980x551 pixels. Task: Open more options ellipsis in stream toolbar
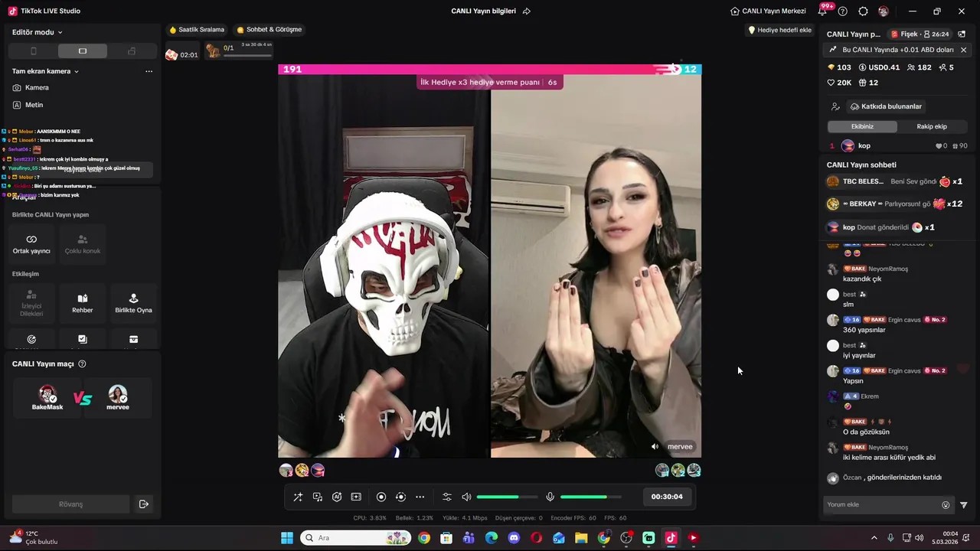coord(420,497)
